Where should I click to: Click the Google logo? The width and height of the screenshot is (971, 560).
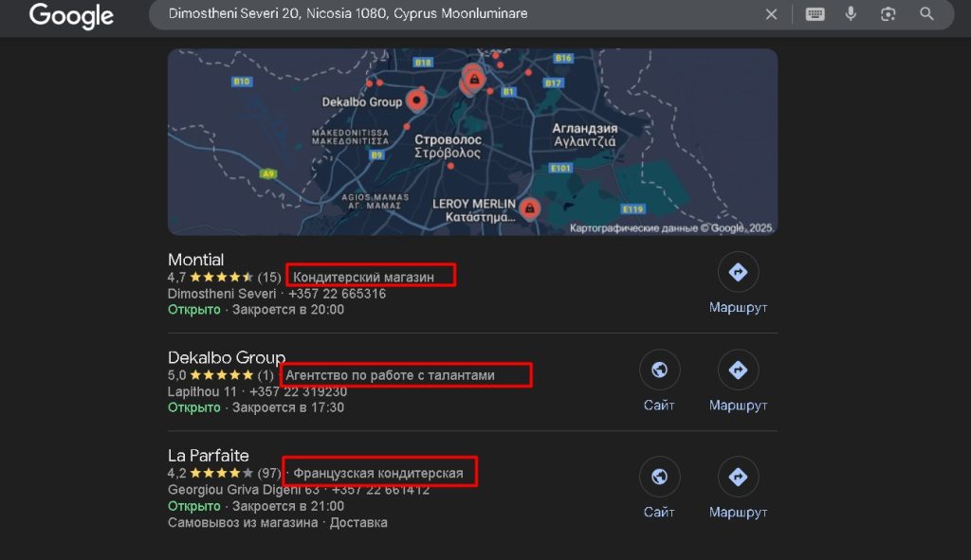click(71, 15)
